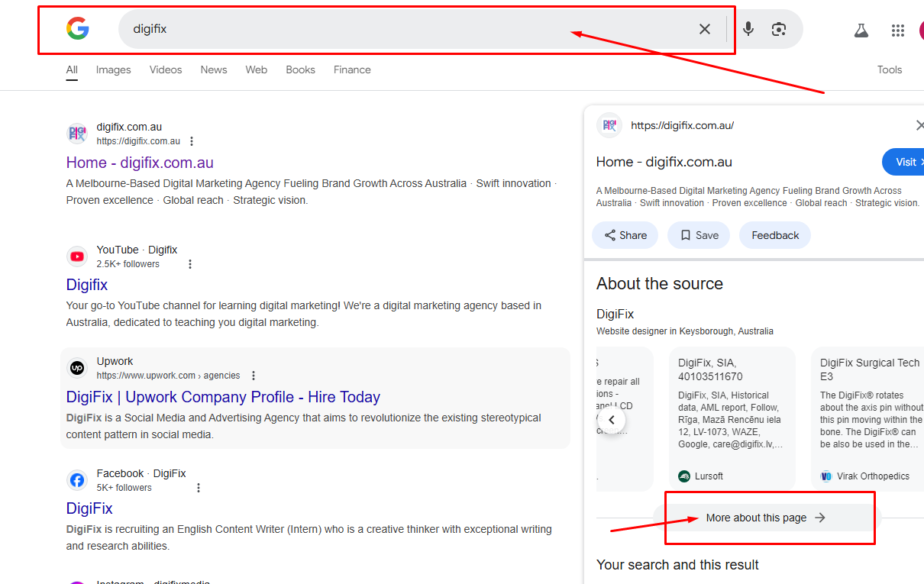Open Search by image camera icon
The height and width of the screenshot is (584, 924).
click(779, 29)
